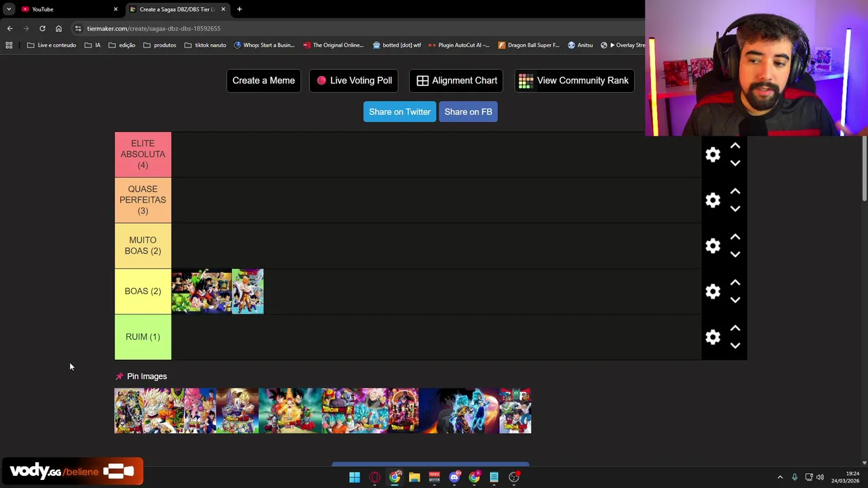Open Discord from taskbar
Viewport: 868px width, 488px height.
pyautogui.click(x=454, y=477)
